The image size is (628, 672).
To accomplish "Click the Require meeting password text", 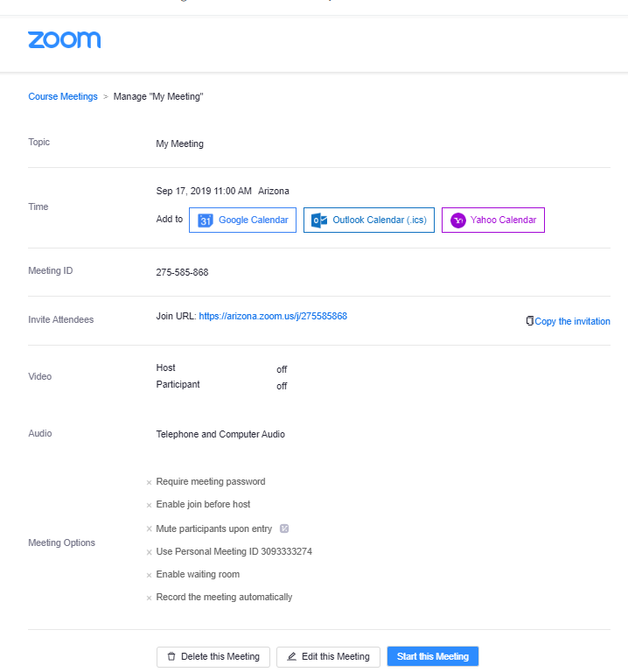I will pyautogui.click(x=211, y=481).
